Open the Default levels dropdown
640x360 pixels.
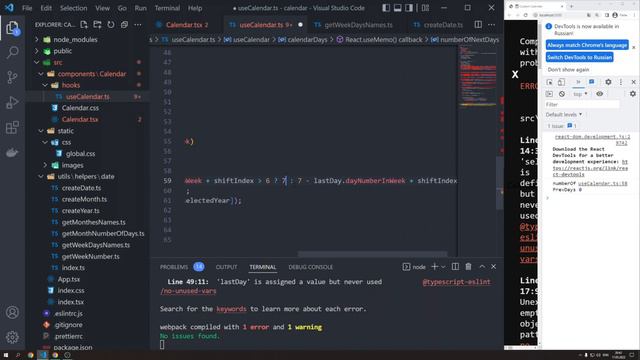tap(564, 115)
